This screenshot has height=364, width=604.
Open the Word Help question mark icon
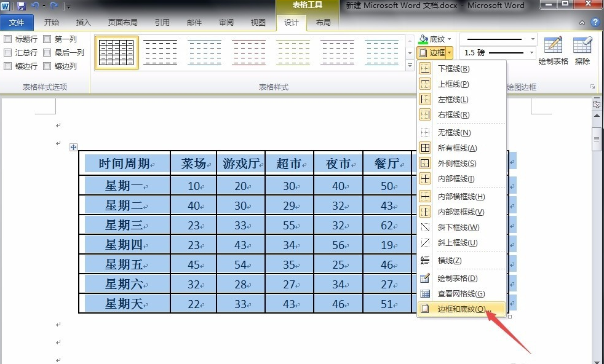pos(595,22)
